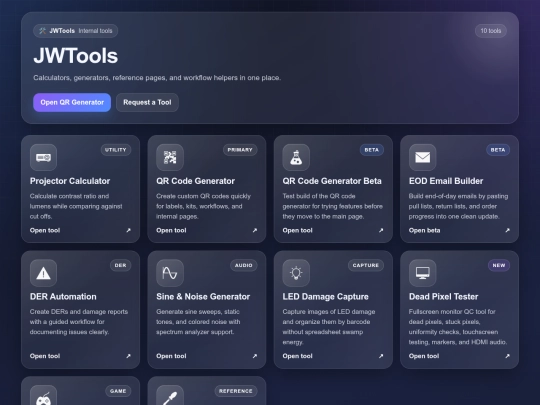Click the Sine & Noise Generator title
This screenshot has height=405, width=540.
point(203,297)
